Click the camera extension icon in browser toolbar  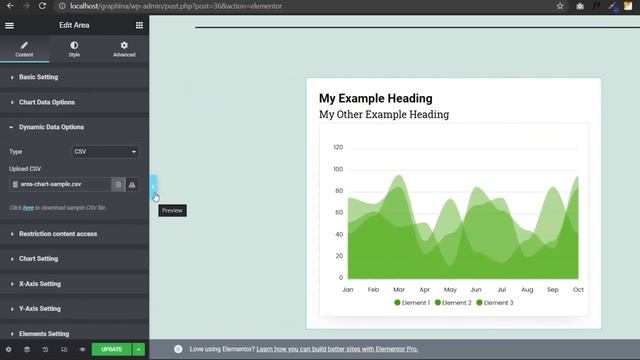click(580, 6)
